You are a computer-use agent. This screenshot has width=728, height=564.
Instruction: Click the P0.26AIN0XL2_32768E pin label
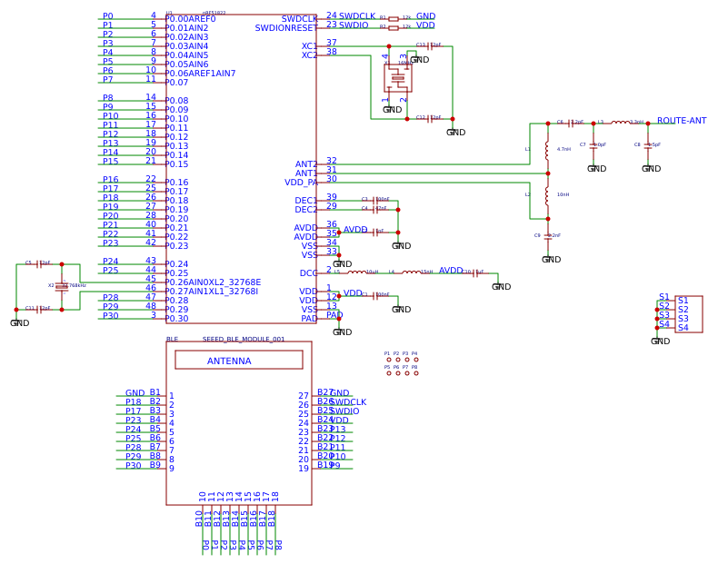pos(213,282)
